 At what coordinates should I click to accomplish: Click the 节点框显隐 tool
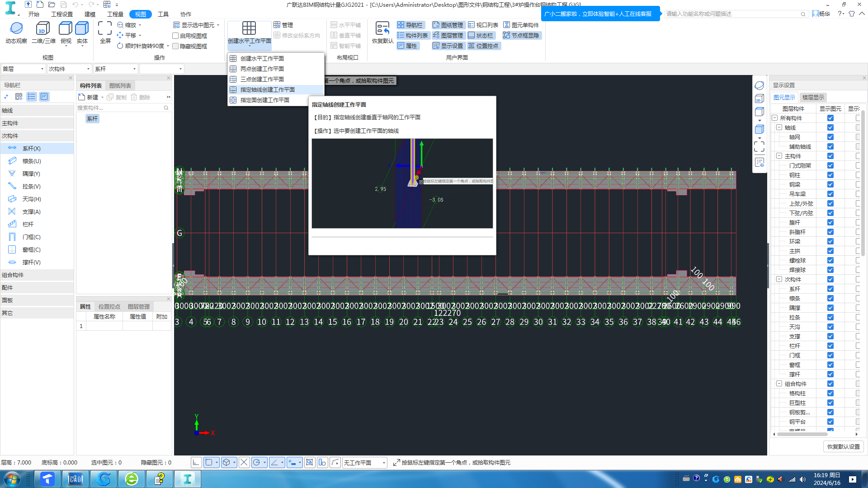click(x=521, y=35)
